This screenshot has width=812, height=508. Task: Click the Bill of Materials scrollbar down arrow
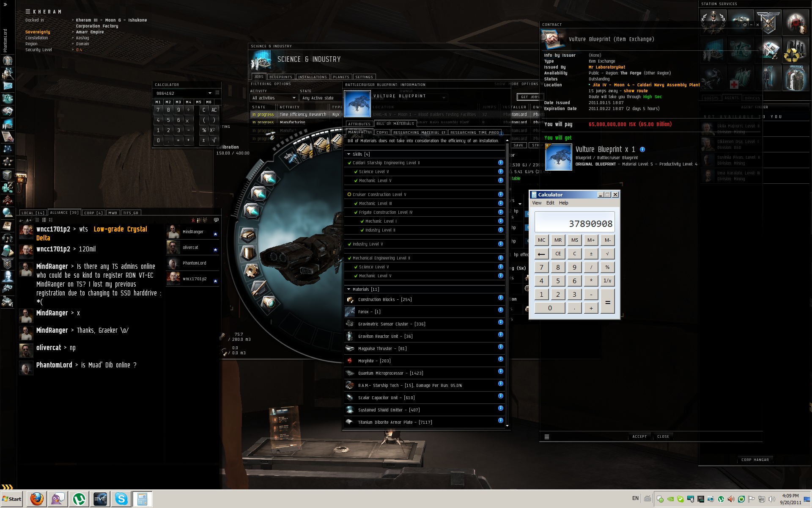[x=507, y=426]
